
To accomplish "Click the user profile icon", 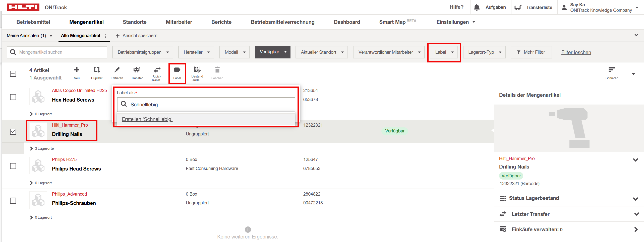I will (x=564, y=8).
